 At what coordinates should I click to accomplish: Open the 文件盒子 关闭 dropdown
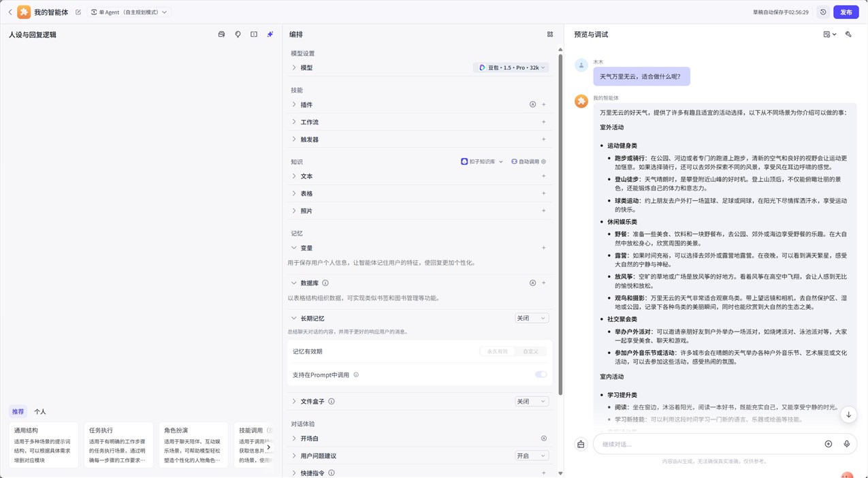[x=532, y=401]
